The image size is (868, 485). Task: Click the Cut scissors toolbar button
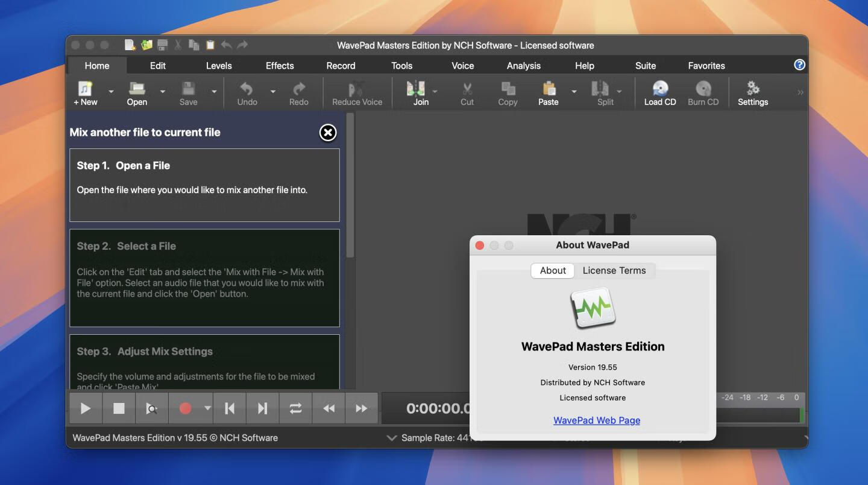point(467,94)
